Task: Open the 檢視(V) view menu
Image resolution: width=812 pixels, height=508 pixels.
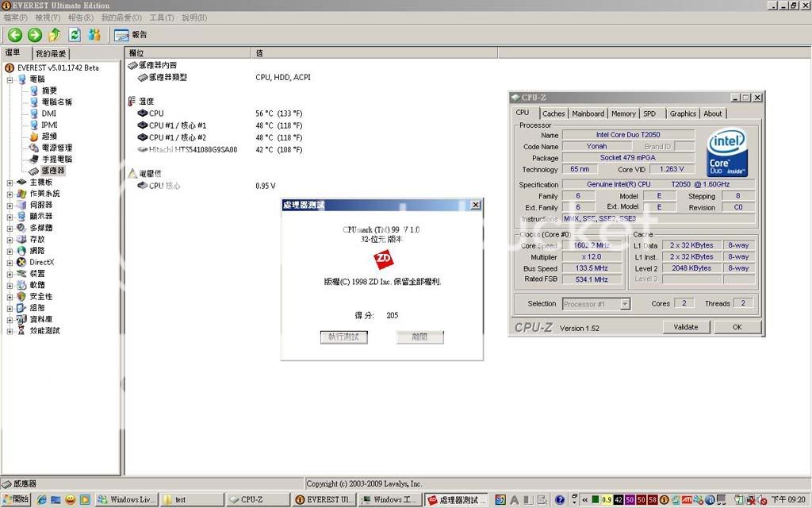Action: (x=48, y=17)
